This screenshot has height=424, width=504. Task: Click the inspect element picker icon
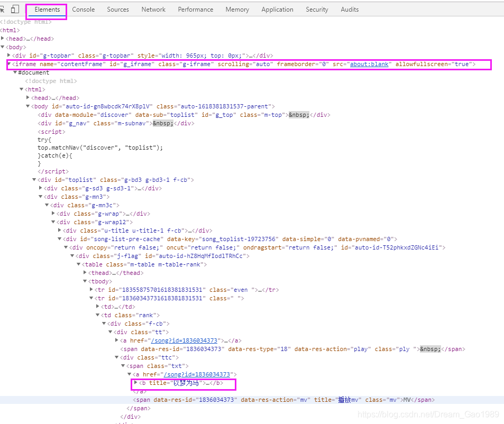coord(2,9)
